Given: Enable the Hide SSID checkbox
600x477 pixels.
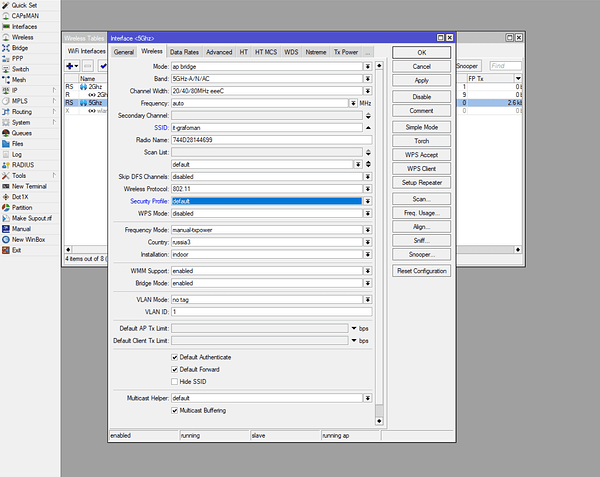Looking at the screenshot, I should click(x=174, y=381).
